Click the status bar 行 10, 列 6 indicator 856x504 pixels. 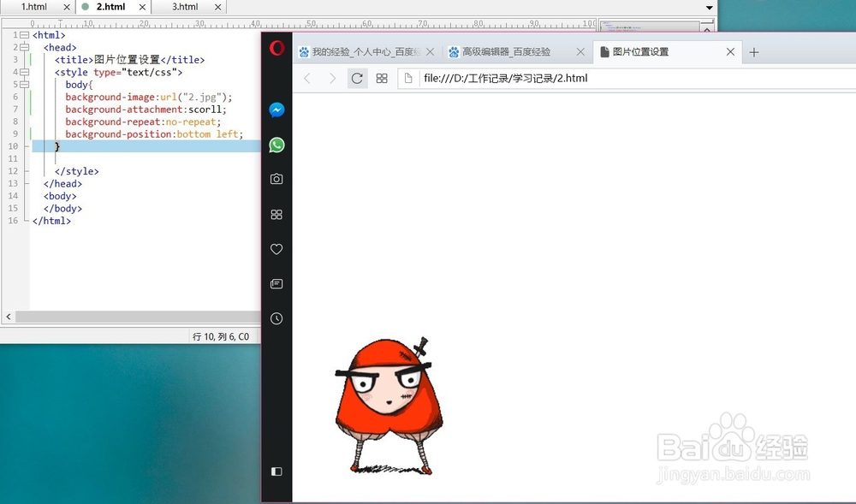pyautogui.click(x=221, y=336)
